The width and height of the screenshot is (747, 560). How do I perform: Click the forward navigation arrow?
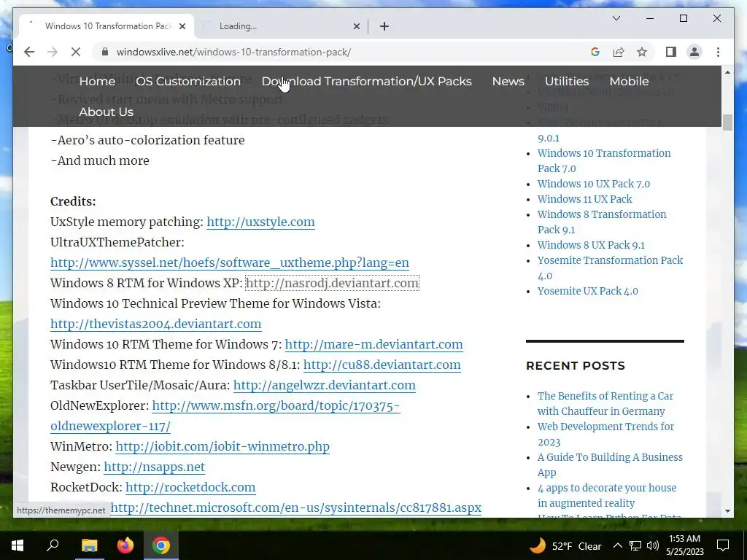click(x=53, y=52)
